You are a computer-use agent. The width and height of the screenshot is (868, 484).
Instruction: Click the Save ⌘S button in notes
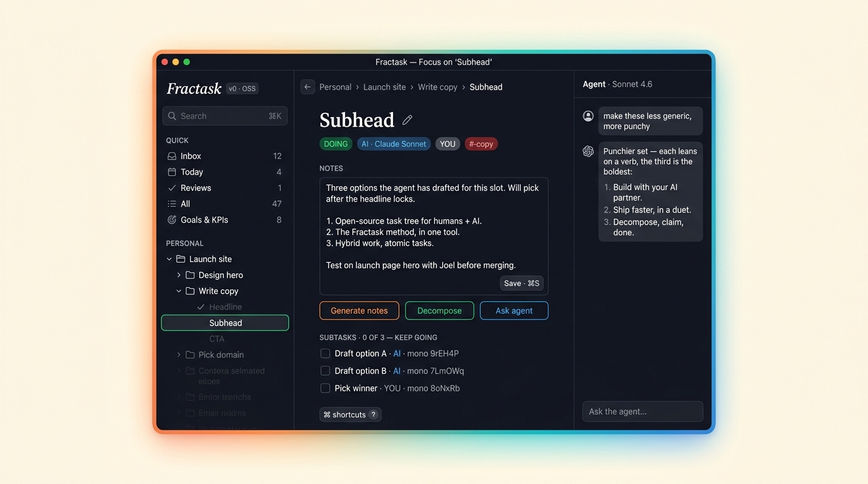(522, 284)
